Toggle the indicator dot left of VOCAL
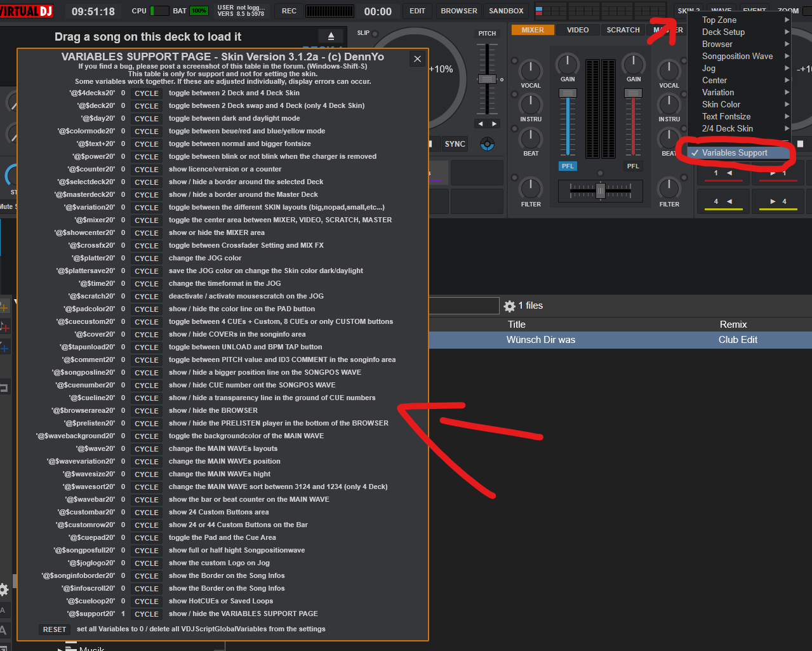This screenshot has width=812, height=651. click(515, 62)
